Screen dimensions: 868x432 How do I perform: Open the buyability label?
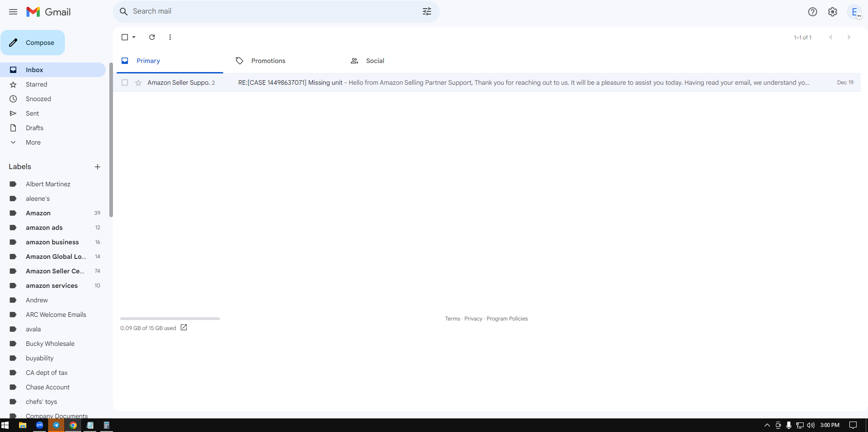53,358
